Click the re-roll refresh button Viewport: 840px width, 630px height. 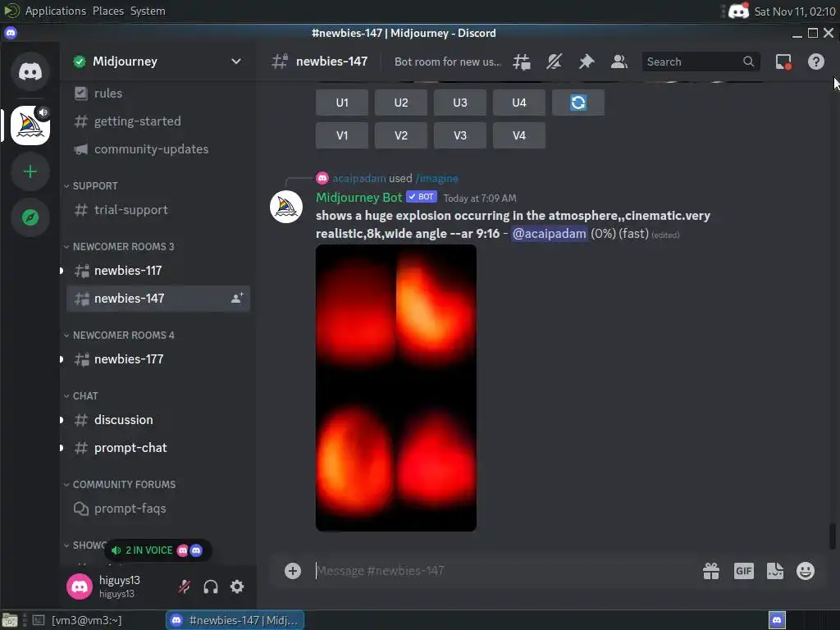coord(578,103)
